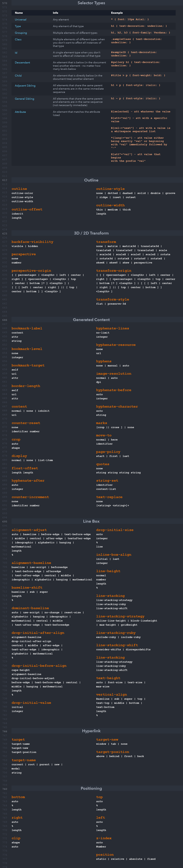Image resolution: width=183 pixels, height=868 pixels.
Task: Select the Attribute row name
Action: click(20, 112)
